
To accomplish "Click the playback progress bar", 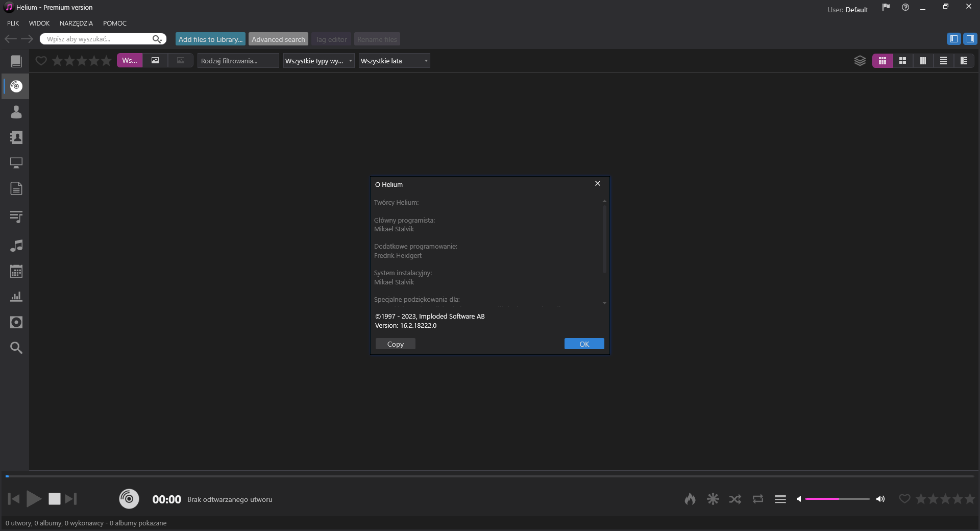I will [x=490, y=476].
